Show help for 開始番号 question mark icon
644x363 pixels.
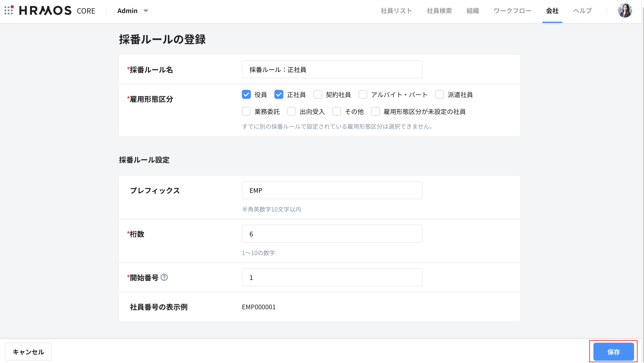[164, 277]
